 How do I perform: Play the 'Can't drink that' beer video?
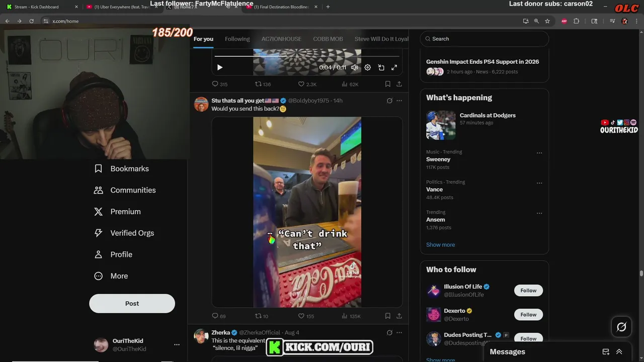[307, 212]
